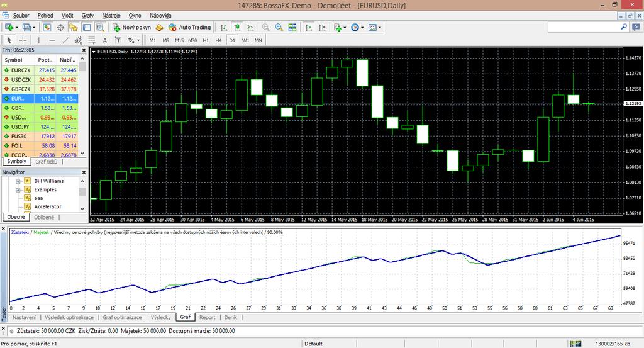Switch timeframe to H4
The width and height of the screenshot is (644, 348).
[218, 40]
